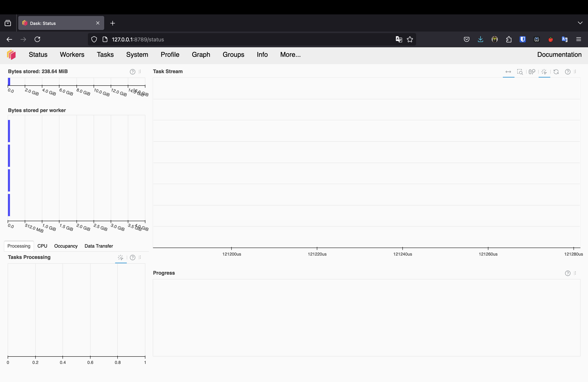Open help for Bytes stored plot
The width and height of the screenshot is (588, 382).
(132, 72)
